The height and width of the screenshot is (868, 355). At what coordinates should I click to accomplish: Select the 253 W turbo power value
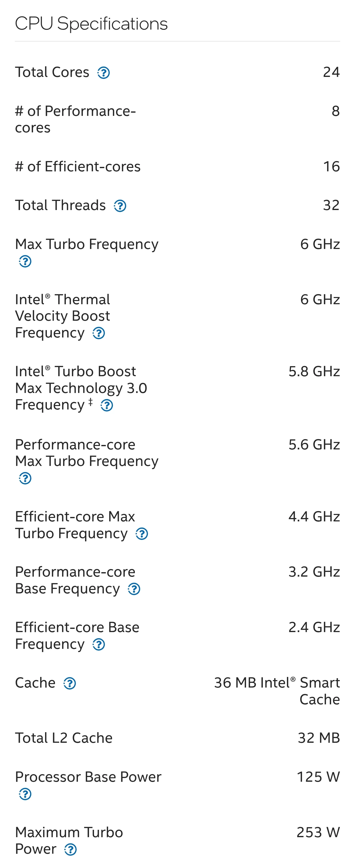click(318, 832)
